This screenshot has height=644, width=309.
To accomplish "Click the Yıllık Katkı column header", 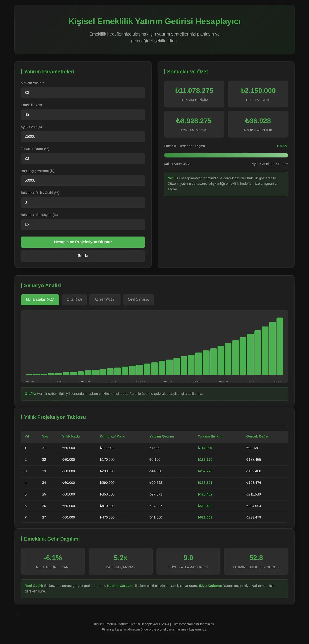I will (x=71, y=436).
